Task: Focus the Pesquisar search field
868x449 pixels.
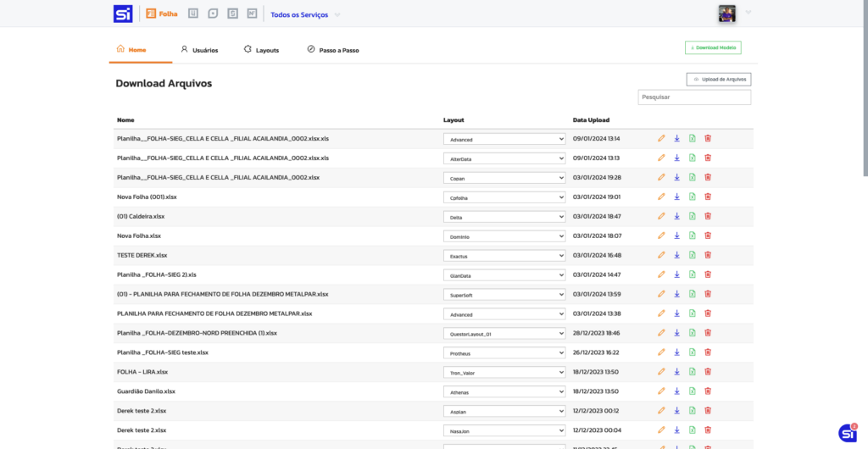Action: click(x=694, y=97)
